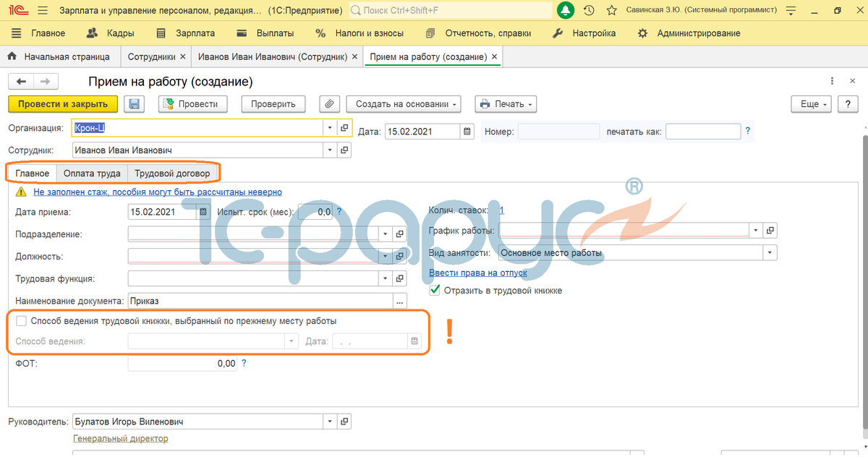Screen dimensions: 868x462
Task: Open calendar for Дата приема field
Action: coord(203,212)
